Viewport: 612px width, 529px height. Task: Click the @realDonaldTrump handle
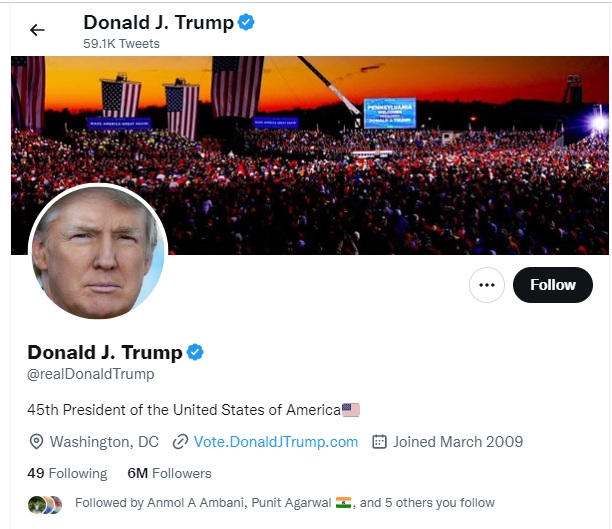click(x=91, y=374)
